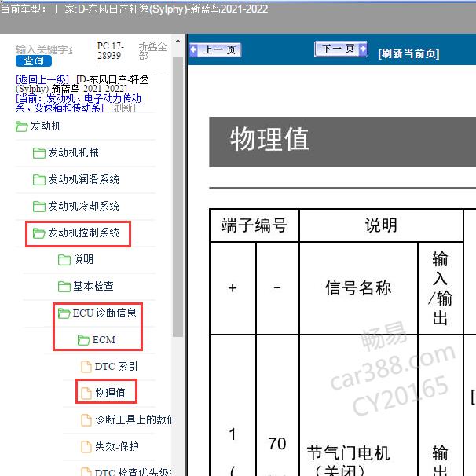Click the sidebar scroll-up arrow
Viewport: 476px width, 476px height.
[x=178, y=42]
